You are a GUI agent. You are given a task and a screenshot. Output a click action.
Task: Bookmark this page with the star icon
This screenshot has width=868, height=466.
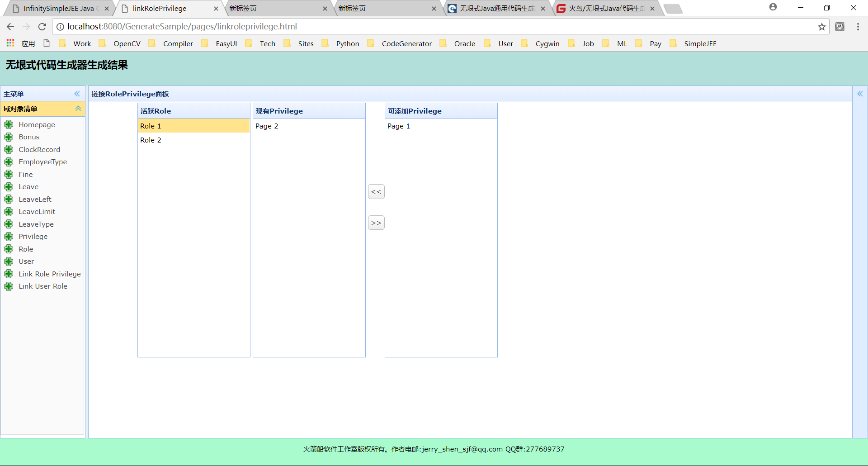(x=822, y=27)
